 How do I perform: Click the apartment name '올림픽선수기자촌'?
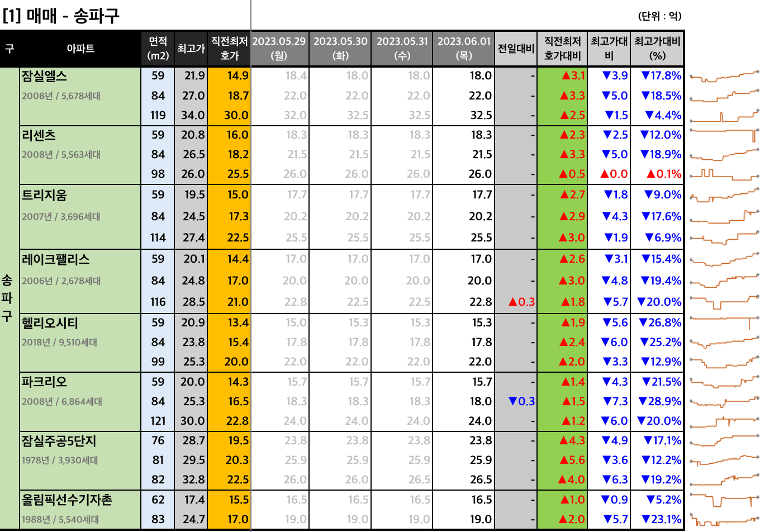[67, 500]
